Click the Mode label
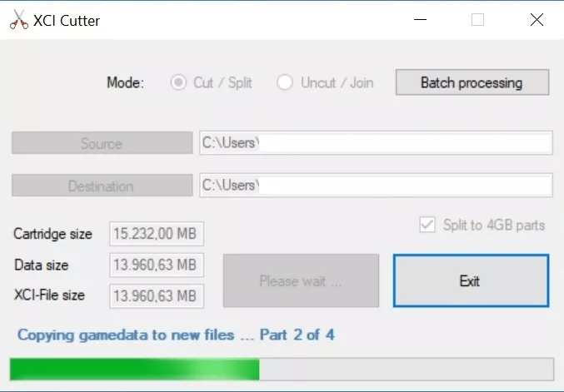The width and height of the screenshot is (564, 392). pos(125,82)
